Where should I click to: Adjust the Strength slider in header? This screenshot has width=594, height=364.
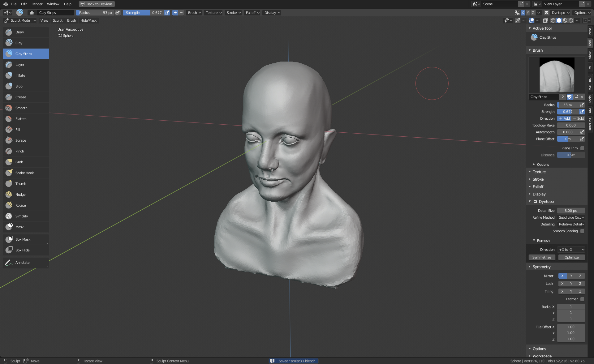[x=143, y=13]
